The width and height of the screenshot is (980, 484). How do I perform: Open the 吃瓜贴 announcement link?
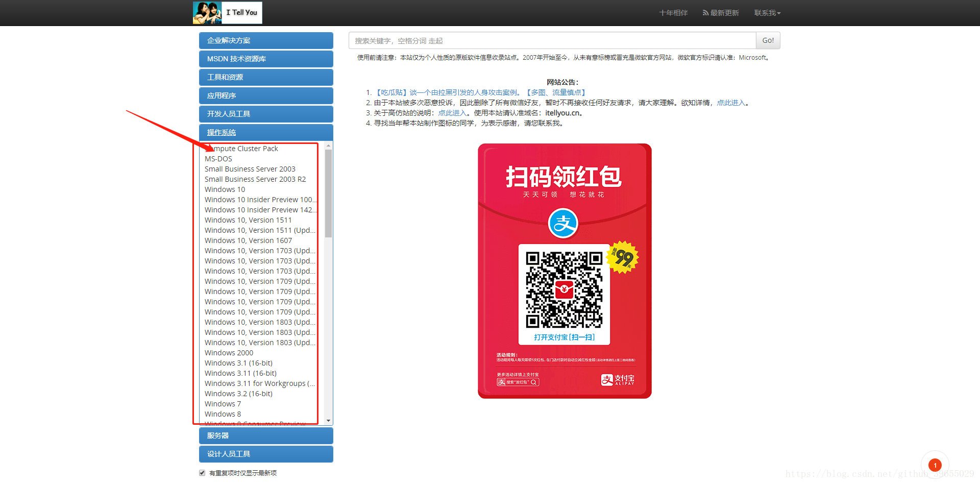click(x=481, y=92)
